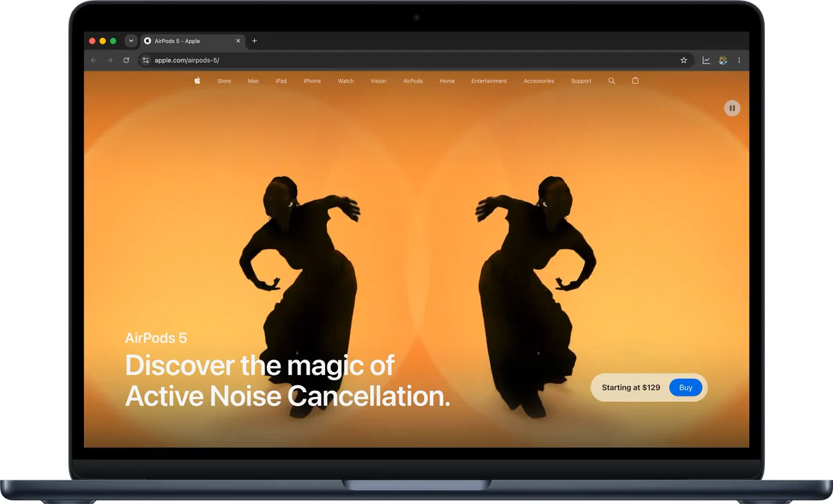
Task: Click the AirPods 5 heading text
Action: click(156, 338)
